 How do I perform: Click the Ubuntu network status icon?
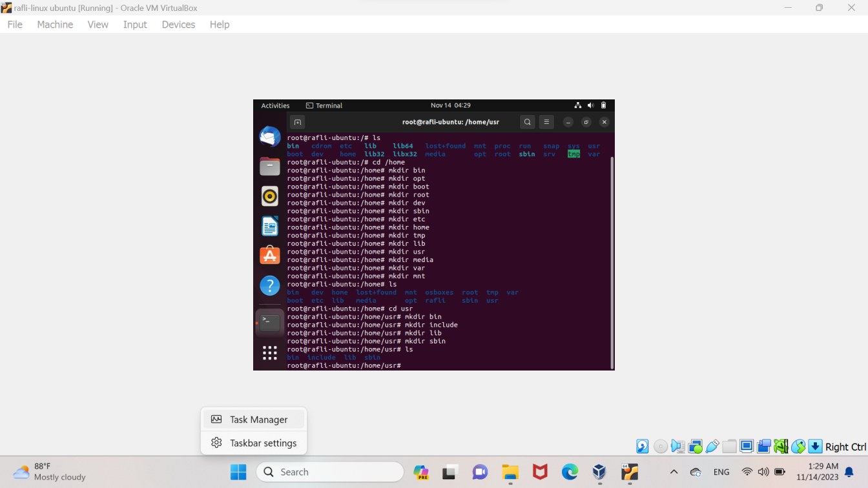coord(578,105)
